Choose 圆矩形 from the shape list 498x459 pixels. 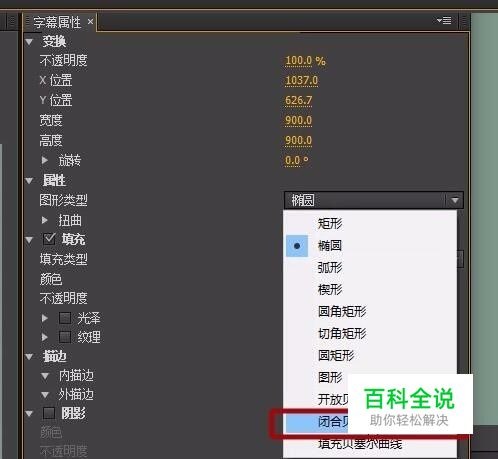point(370,355)
